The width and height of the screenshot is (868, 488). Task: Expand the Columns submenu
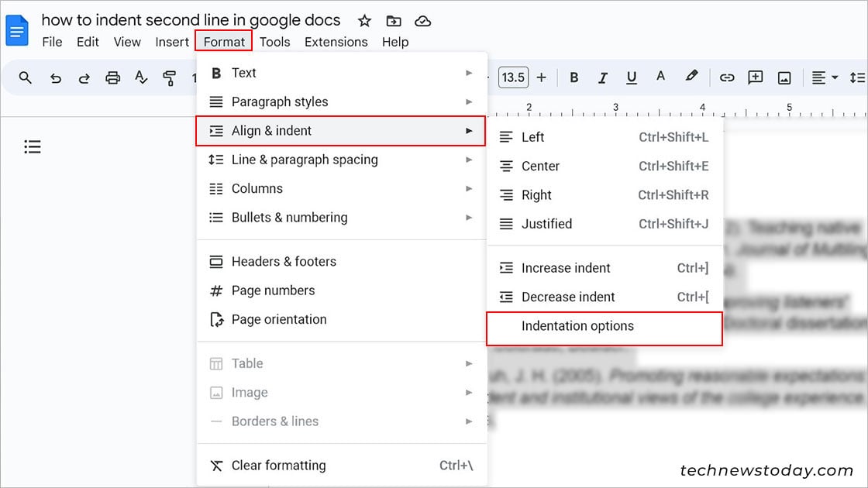pyautogui.click(x=342, y=189)
